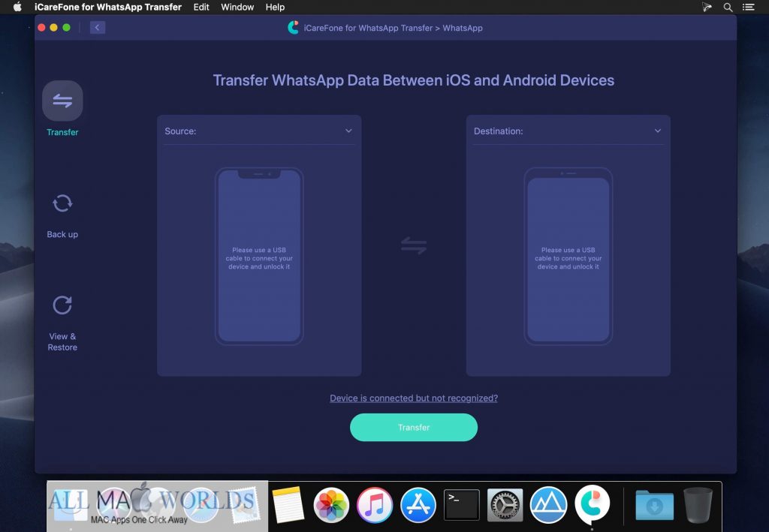
Task: Open the Help menu
Action: pyautogui.click(x=275, y=7)
